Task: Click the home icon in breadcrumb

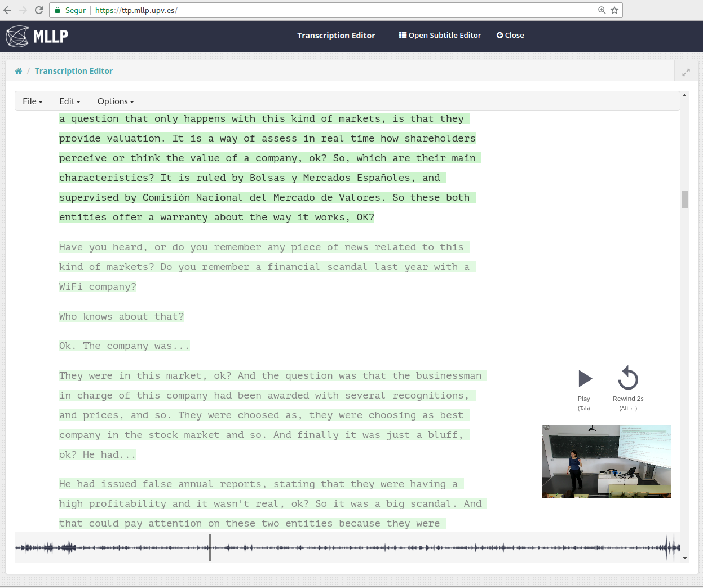Action: (x=19, y=71)
